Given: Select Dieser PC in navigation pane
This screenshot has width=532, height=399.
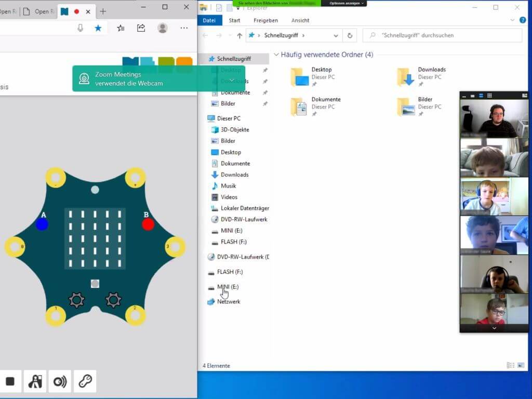Looking at the screenshot, I should (229, 118).
